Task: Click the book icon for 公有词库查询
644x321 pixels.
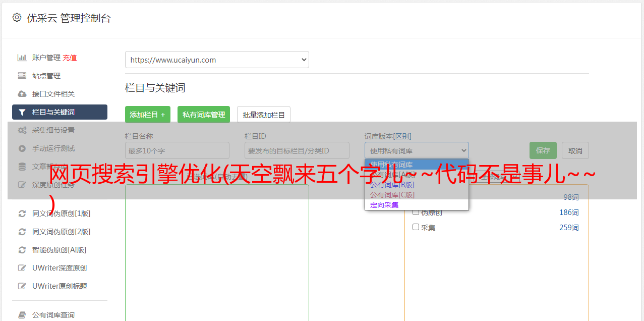Action: 22,315
